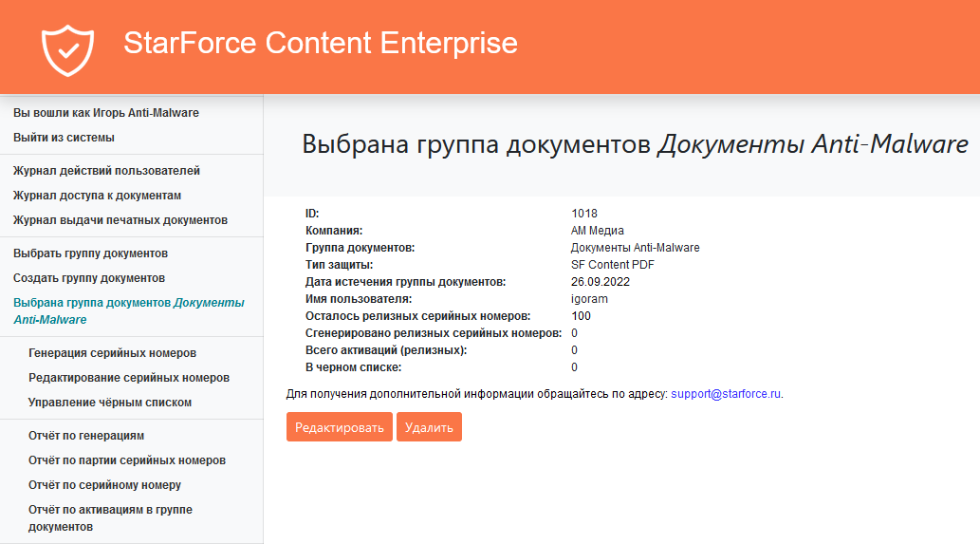Screen dimensions: 980x544
Task: Open Отчёт по серийному номеру
Action: [104, 485]
